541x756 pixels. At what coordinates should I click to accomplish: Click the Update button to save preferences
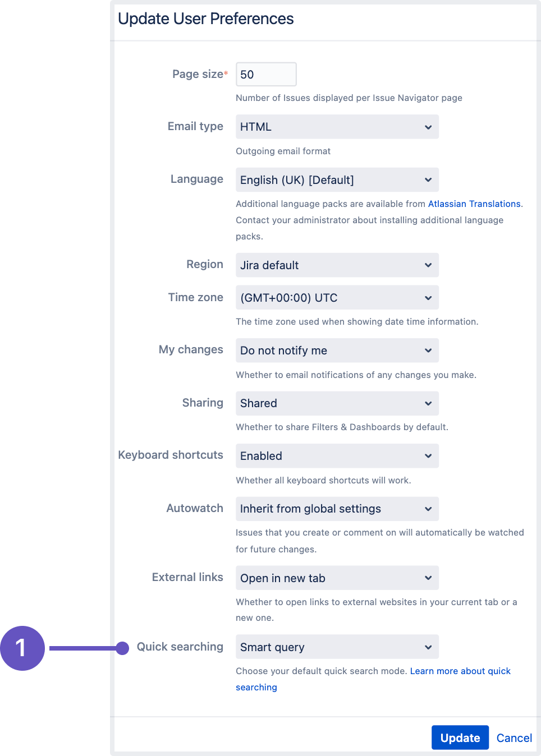pos(460,737)
